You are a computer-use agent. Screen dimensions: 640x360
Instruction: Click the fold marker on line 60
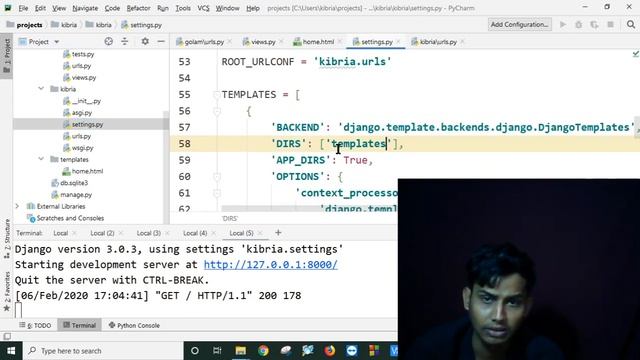pyautogui.click(x=217, y=177)
